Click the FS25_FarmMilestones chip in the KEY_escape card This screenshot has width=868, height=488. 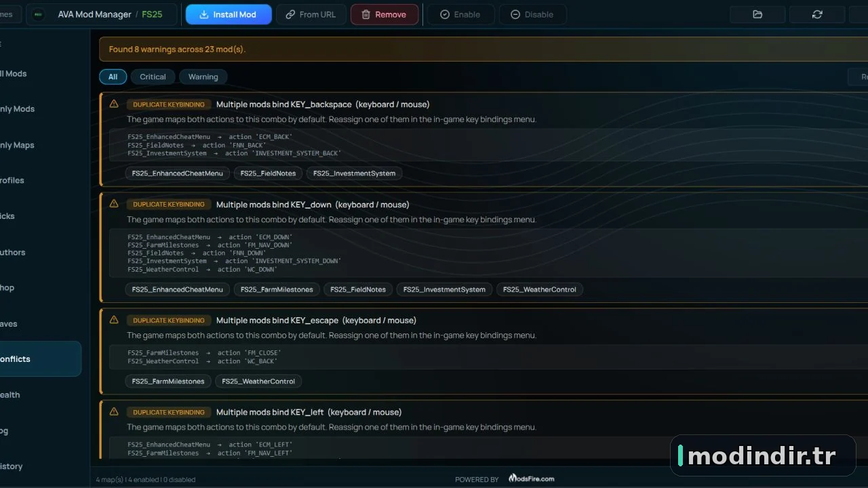[x=168, y=381]
